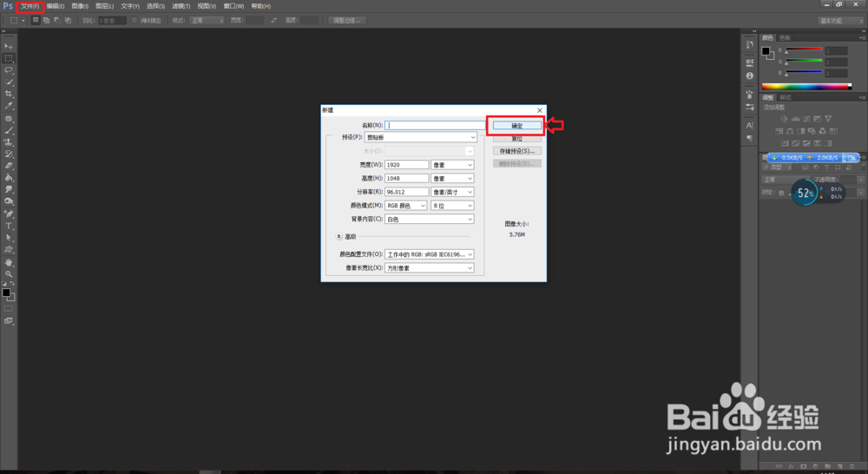Select the Paint Bucket tool

tap(9, 178)
